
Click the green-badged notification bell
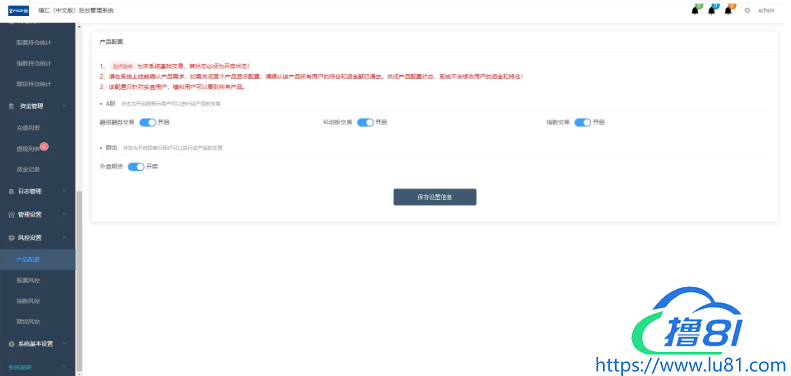(695, 11)
